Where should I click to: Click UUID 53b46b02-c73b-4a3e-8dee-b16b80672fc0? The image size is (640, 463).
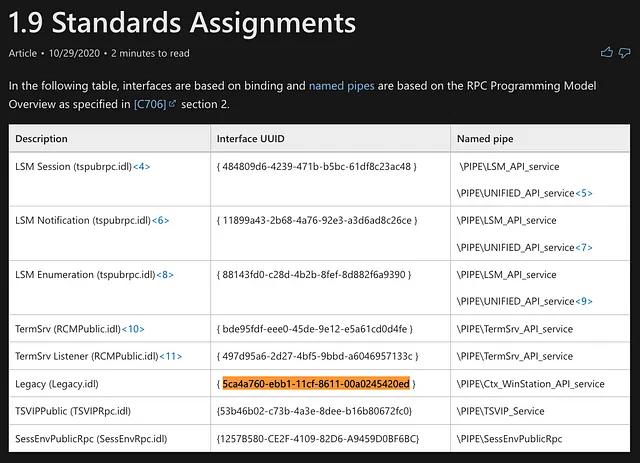[x=314, y=411]
